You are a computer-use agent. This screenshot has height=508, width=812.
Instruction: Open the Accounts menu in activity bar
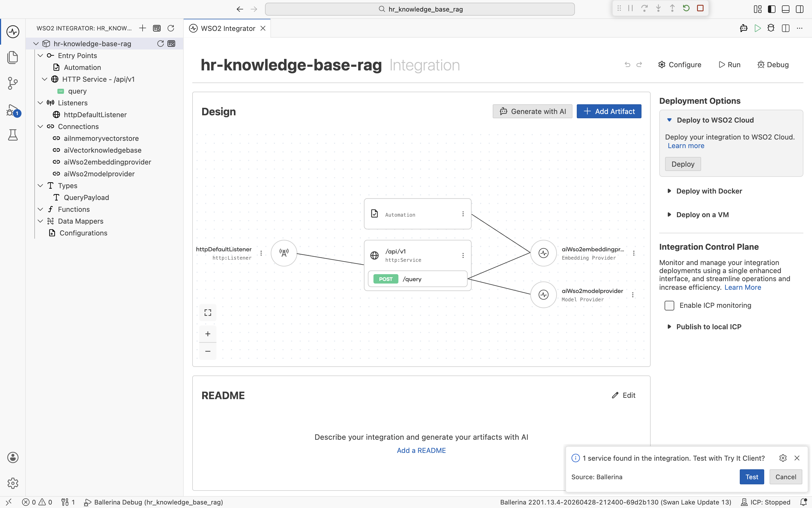(x=13, y=457)
